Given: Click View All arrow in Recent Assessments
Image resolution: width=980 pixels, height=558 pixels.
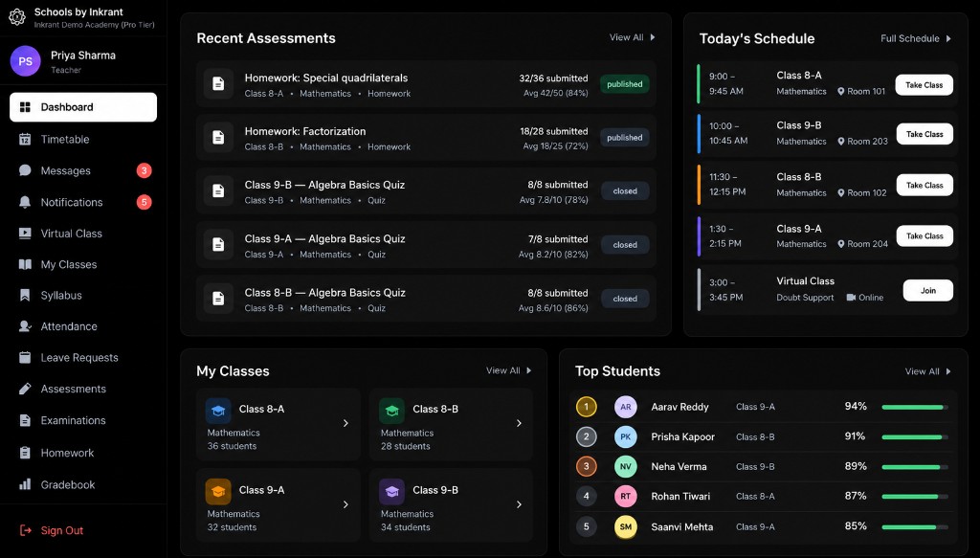Looking at the screenshot, I should [653, 37].
